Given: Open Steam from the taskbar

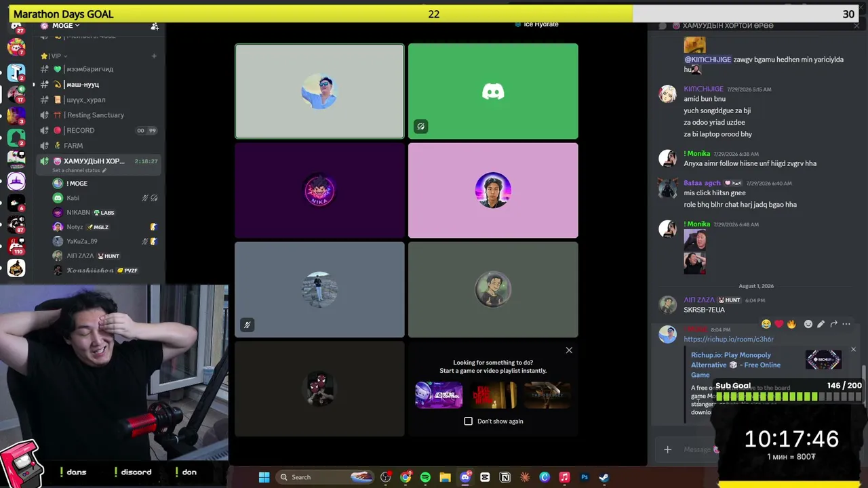Looking at the screenshot, I should tap(604, 477).
